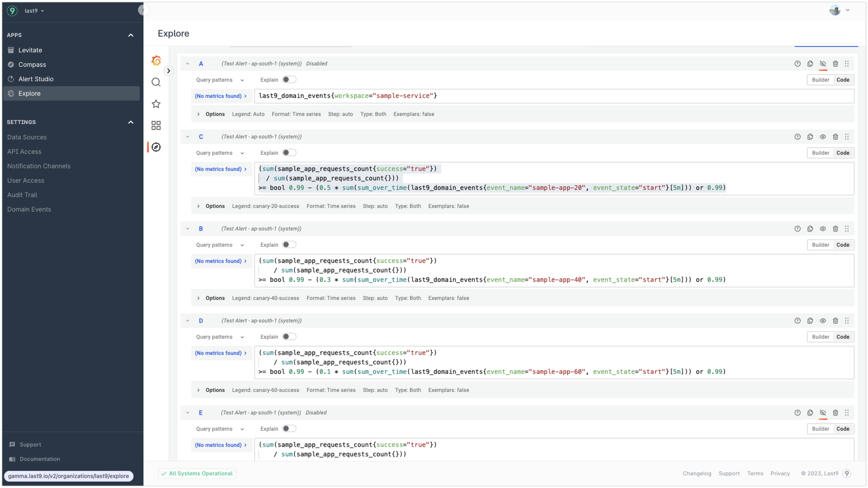868x488 pixels.
Task: Select the search icon in the vertical toolbar
Action: pos(156,82)
